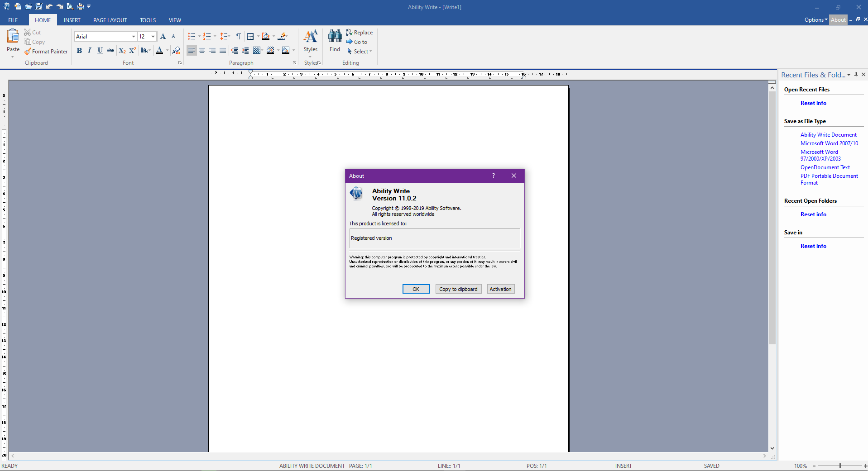Expand quick access toolbar customize arrow
868x471 pixels.
point(89,6)
